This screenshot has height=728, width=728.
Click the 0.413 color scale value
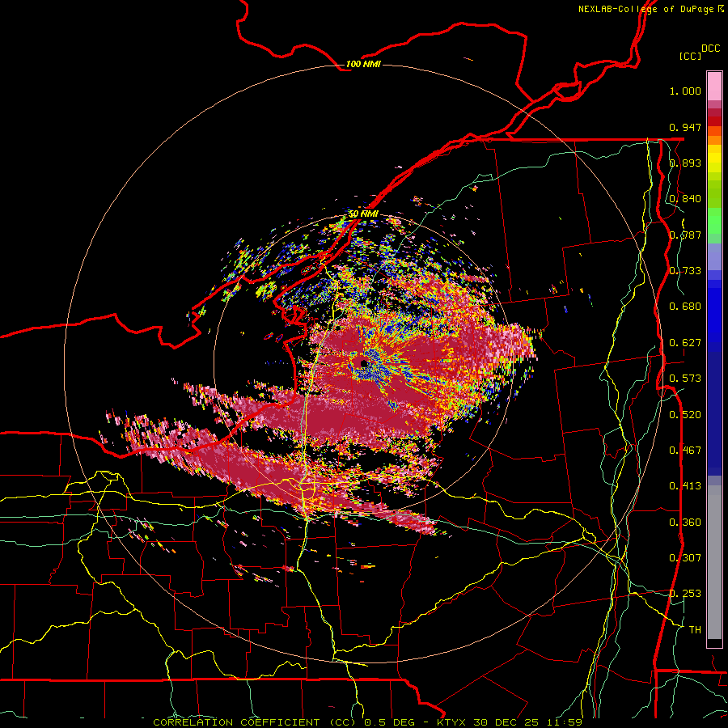[x=685, y=486]
